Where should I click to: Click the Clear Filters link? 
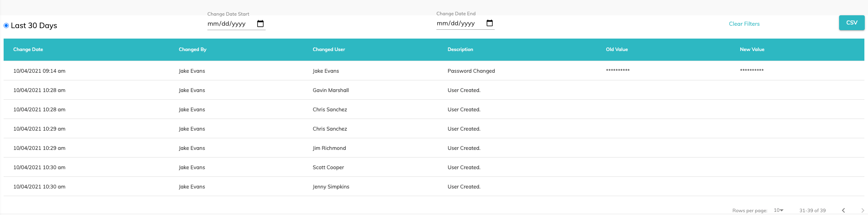tap(744, 24)
